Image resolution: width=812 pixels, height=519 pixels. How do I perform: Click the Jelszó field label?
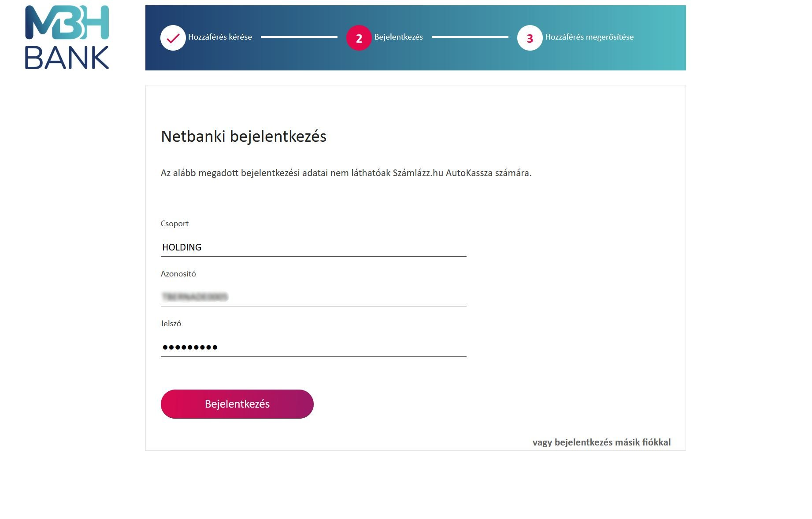(x=171, y=324)
